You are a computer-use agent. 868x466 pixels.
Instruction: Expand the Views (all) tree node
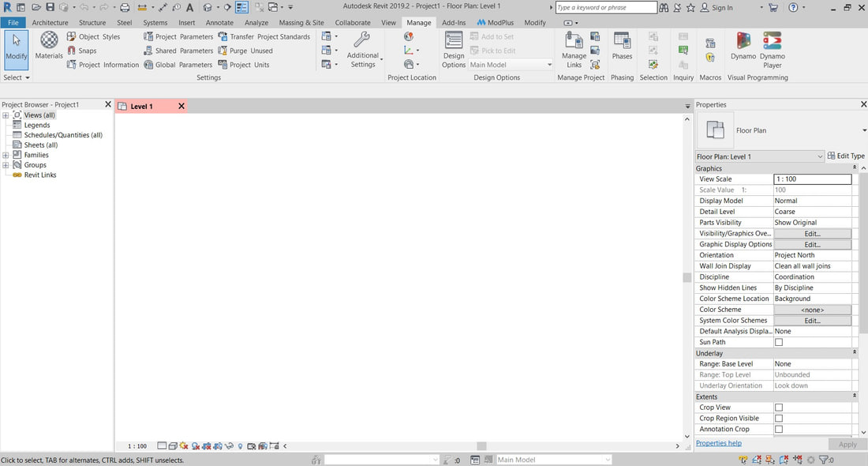(x=6, y=115)
